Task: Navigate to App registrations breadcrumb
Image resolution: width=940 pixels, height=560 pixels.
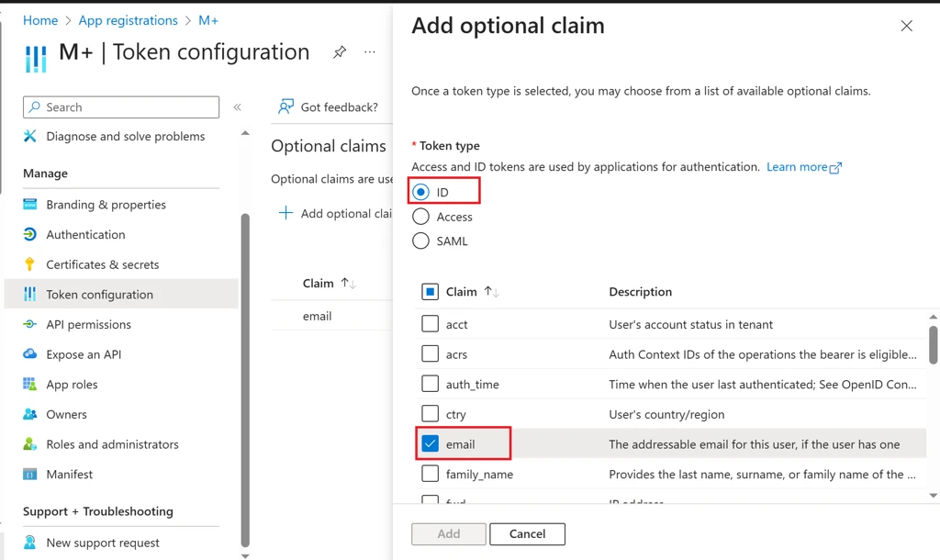Action: 128,20
